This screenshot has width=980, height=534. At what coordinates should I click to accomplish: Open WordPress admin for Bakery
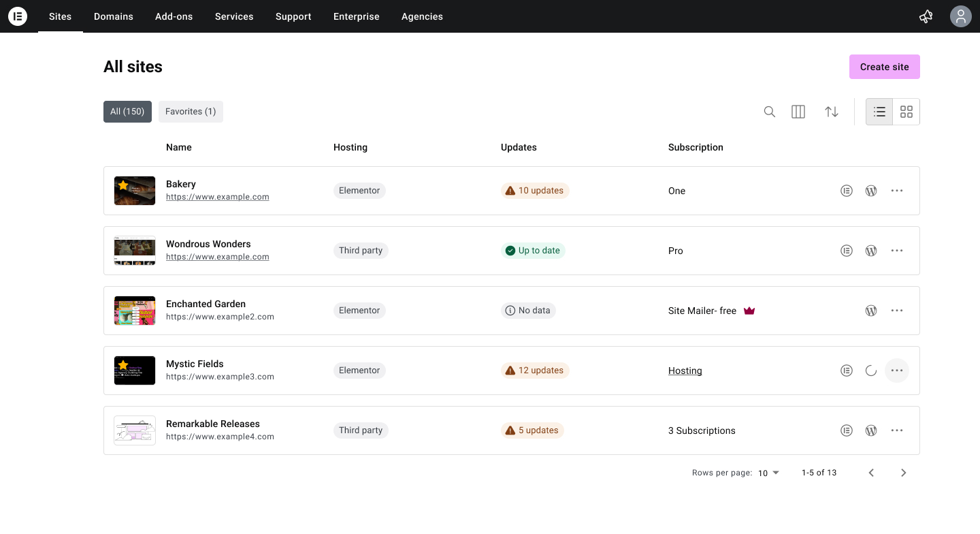[871, 191]
